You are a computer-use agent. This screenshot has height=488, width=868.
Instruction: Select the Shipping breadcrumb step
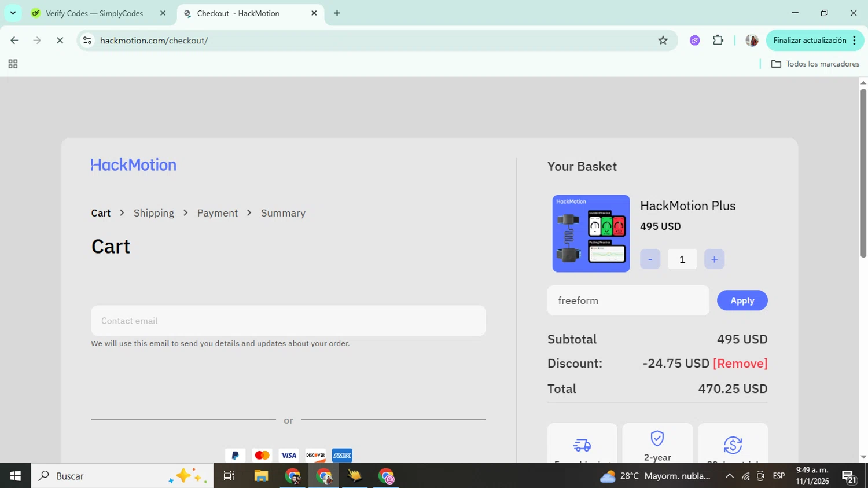(154, 213)
